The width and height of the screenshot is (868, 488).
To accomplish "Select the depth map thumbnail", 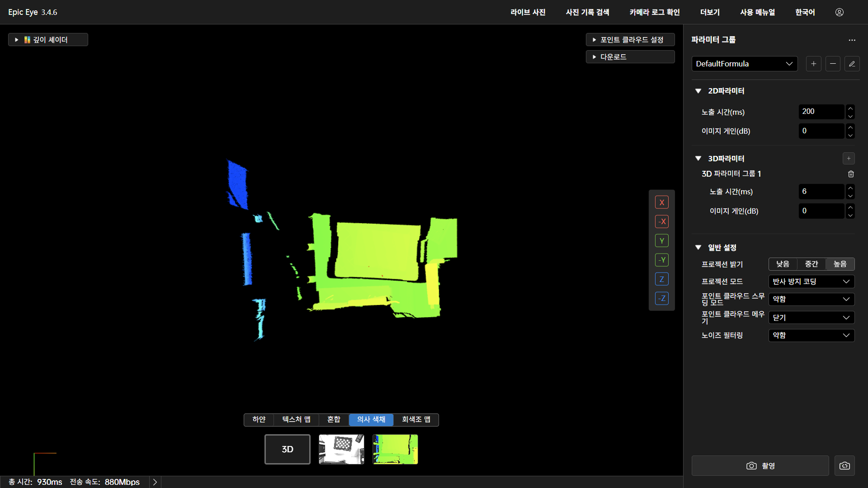I will [x=395, y=449].
